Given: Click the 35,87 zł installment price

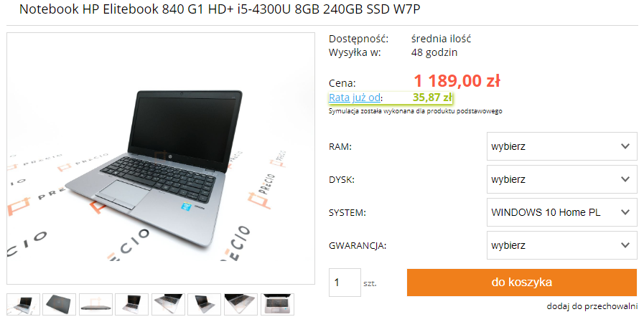Looking at the screenshot, I should (432, 98).
